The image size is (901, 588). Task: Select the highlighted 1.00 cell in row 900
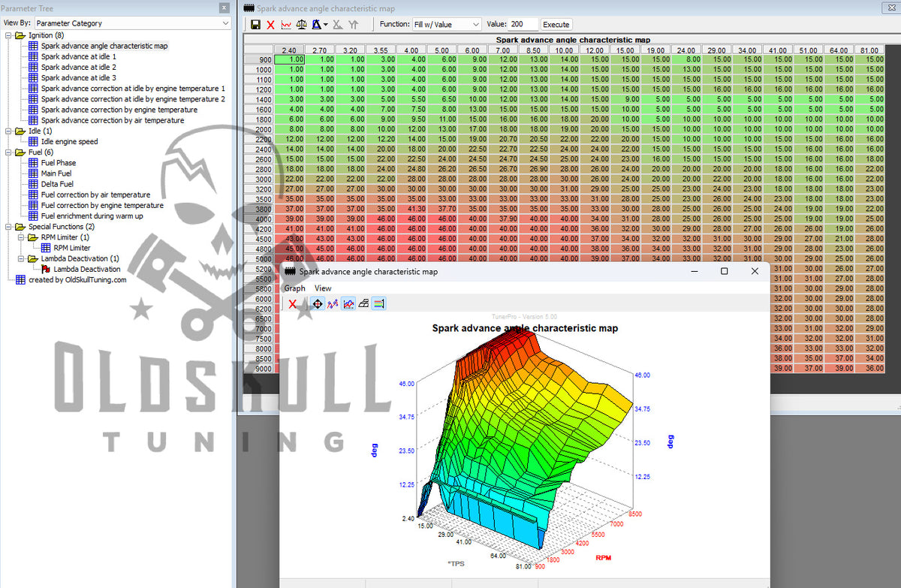pos(289,59)
